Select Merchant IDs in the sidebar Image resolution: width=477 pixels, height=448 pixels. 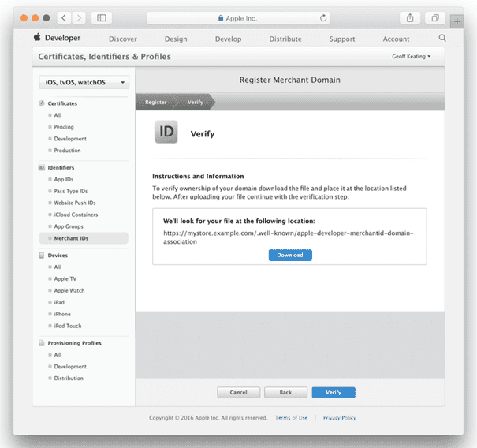pos(72,237)
